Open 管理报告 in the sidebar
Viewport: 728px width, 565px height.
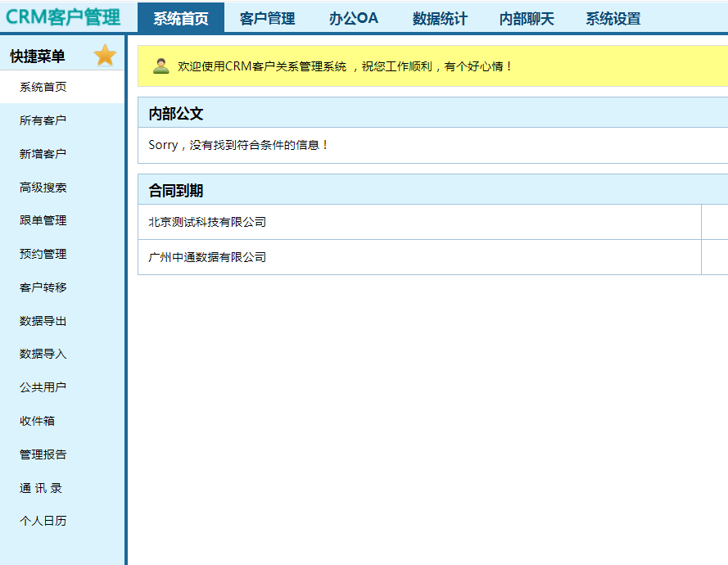pos(43,454)
